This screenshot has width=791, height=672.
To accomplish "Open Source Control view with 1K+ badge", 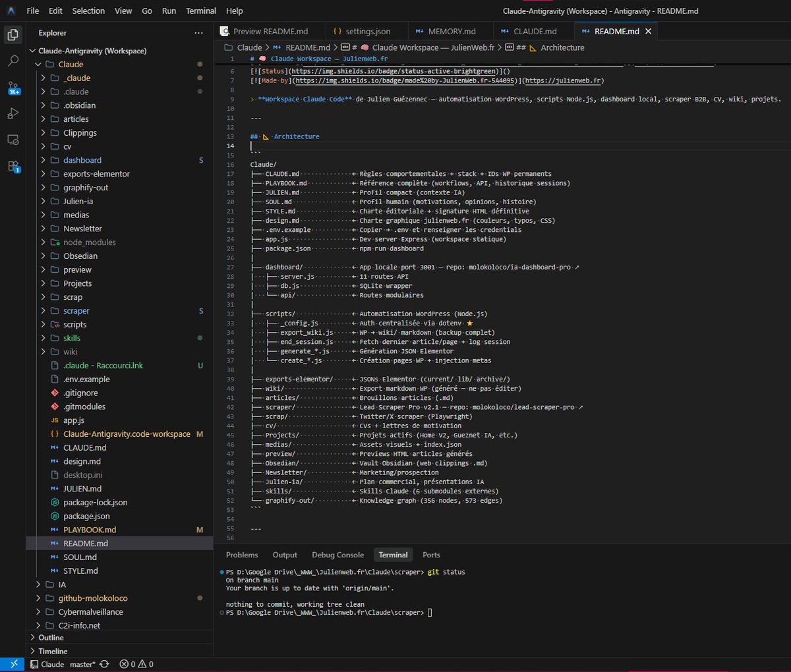I will tap(13, 88).
